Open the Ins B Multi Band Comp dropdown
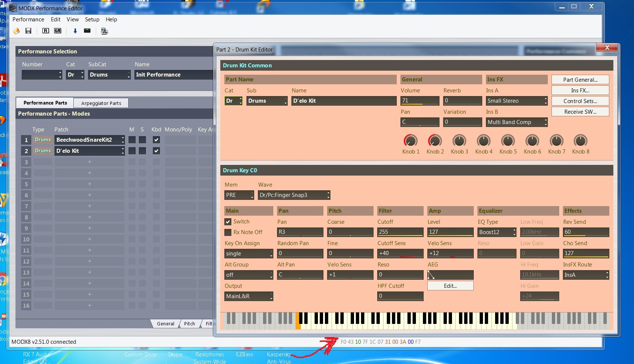Screen dimensions: 634x364 pos(516,122)
